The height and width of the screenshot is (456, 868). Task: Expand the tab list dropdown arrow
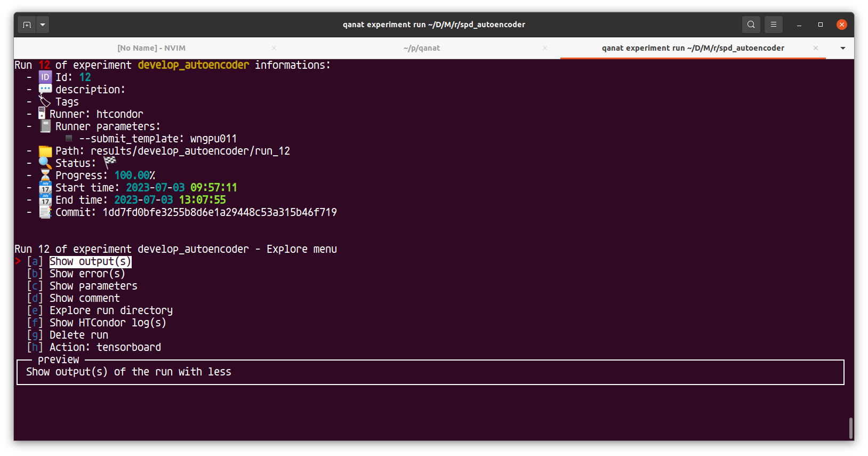[843, 48]
